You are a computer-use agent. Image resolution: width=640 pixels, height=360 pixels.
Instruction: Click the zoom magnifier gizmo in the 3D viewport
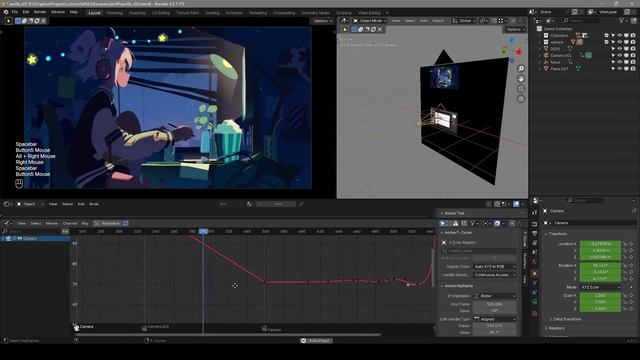tap(521, 69)
